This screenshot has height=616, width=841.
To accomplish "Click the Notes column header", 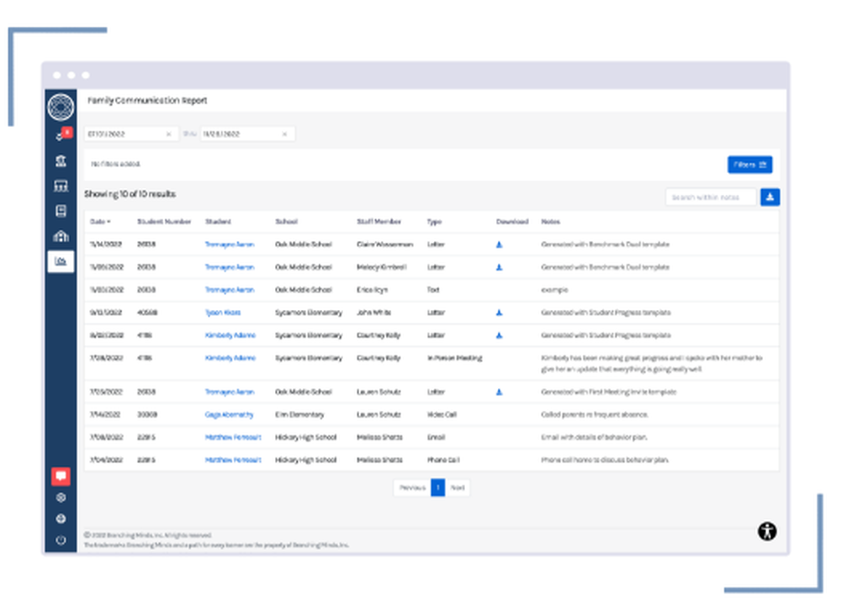I will 550,221.
